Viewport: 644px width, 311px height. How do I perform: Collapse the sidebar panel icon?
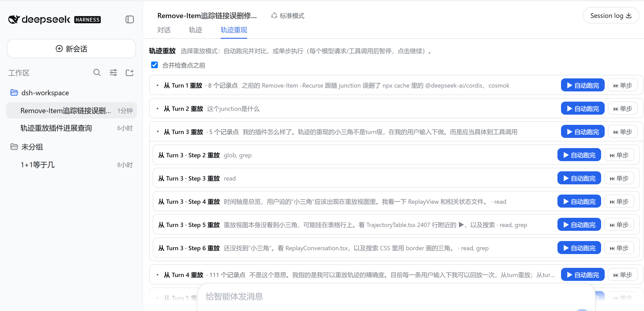tap(130, 19)
